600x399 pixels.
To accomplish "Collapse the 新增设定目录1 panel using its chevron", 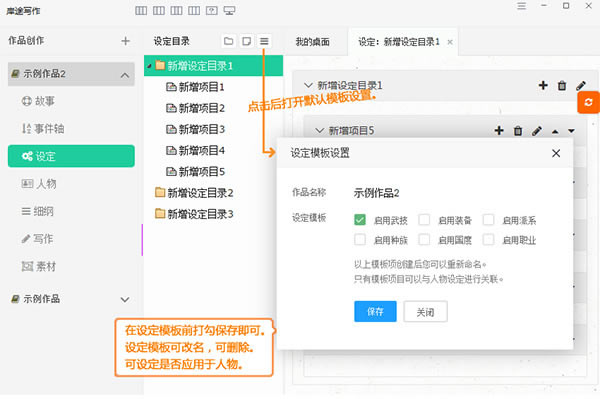I will tap(308, 85).
